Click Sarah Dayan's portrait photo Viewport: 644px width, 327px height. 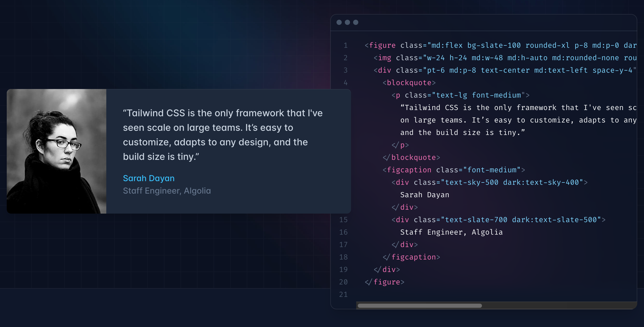click(57, 151)
